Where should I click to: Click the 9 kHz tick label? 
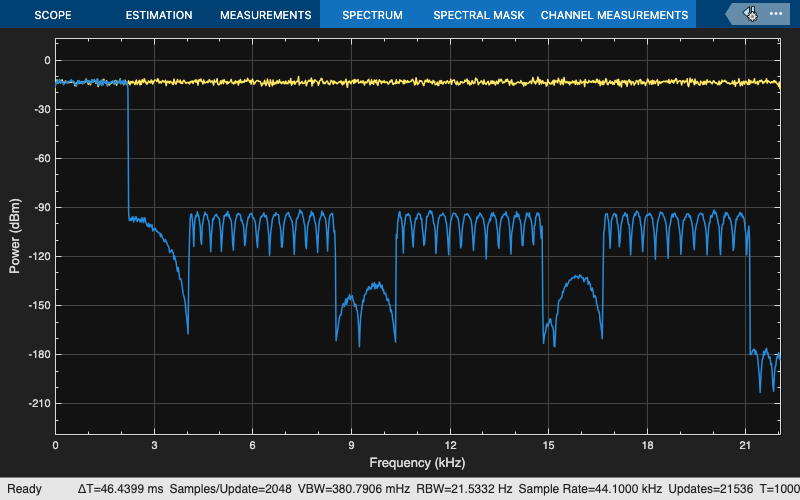point(351,445)
